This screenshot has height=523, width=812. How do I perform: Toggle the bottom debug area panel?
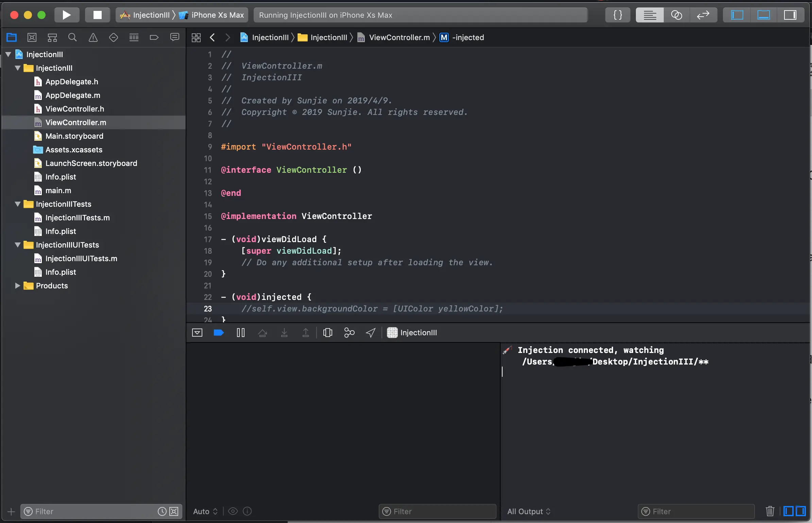tap(763, 15)
